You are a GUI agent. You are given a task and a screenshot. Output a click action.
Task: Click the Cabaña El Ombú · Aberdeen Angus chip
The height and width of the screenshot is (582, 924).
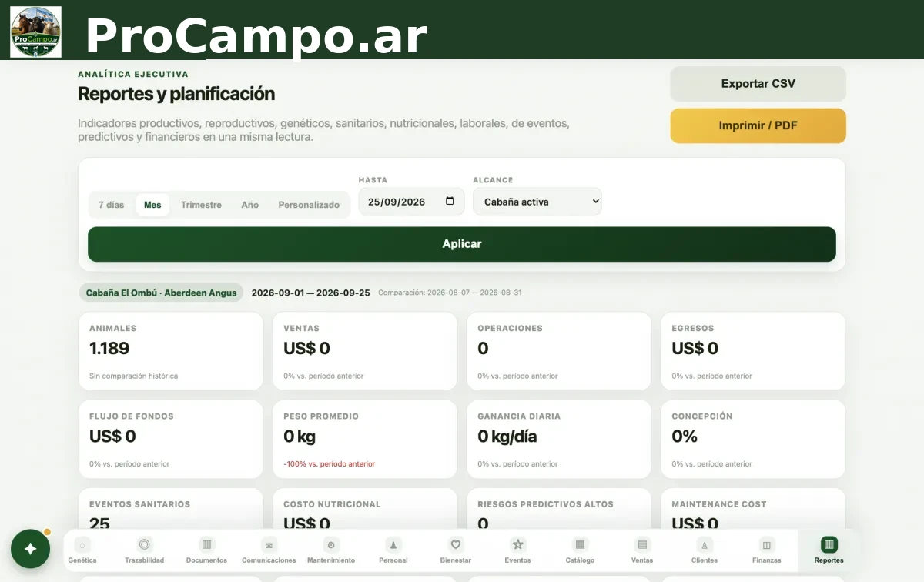(x=161, y=293)
